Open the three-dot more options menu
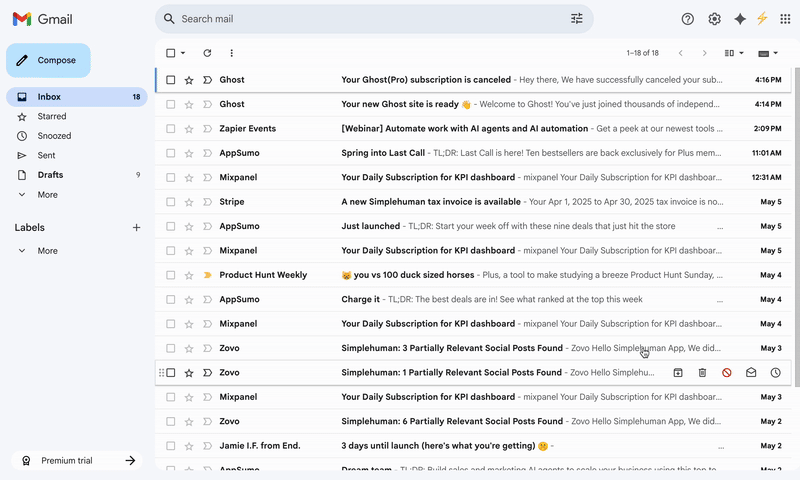800x480 pixels. 232,53
